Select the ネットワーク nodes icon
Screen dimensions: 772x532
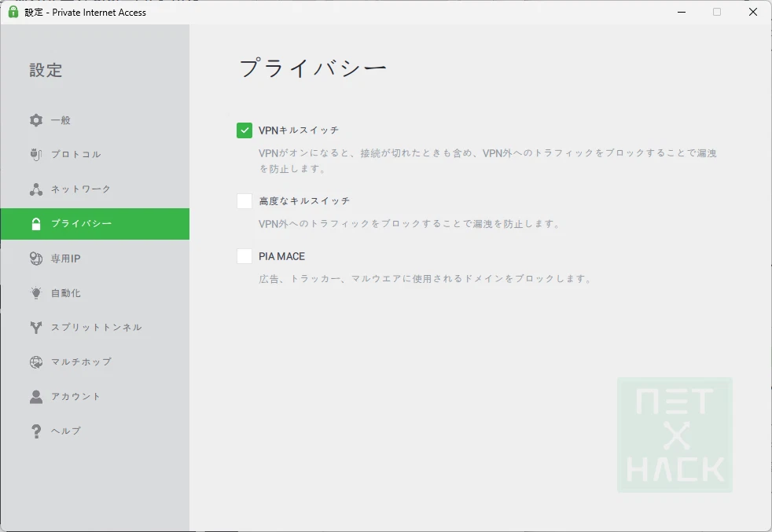point(36,189)
